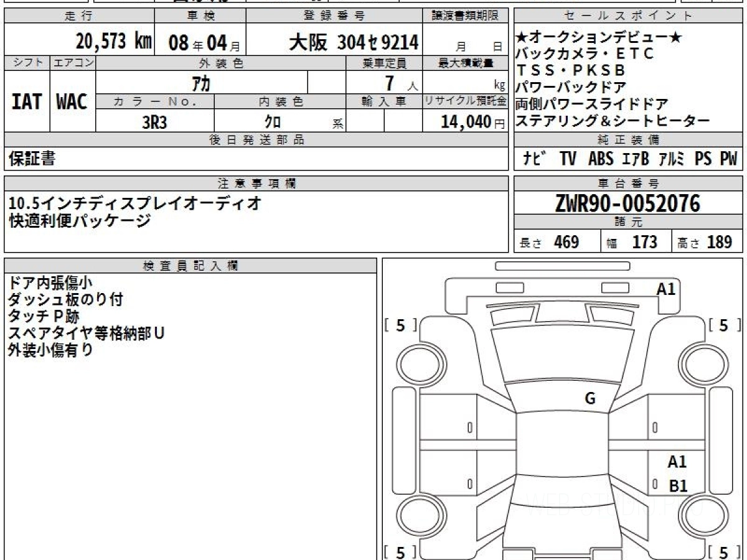
Task: Click the length value 469
Action: coord(566,242)
